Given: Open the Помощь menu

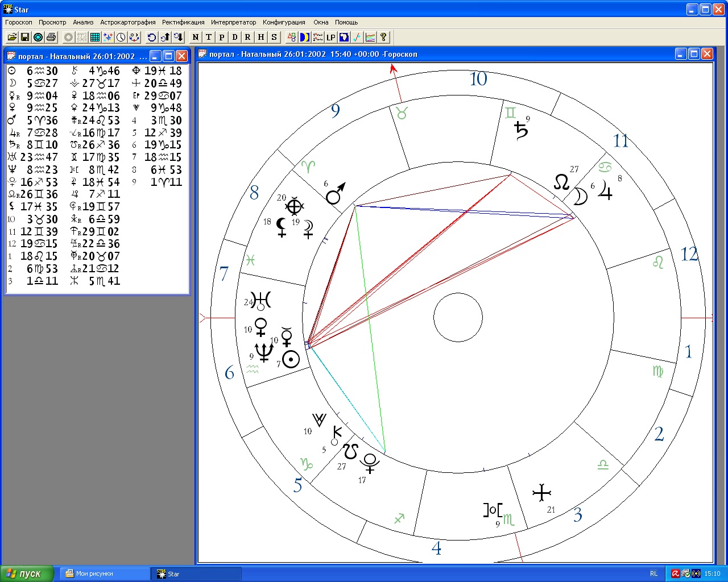Looking at the screenshot, I should (x=346, y=22).
